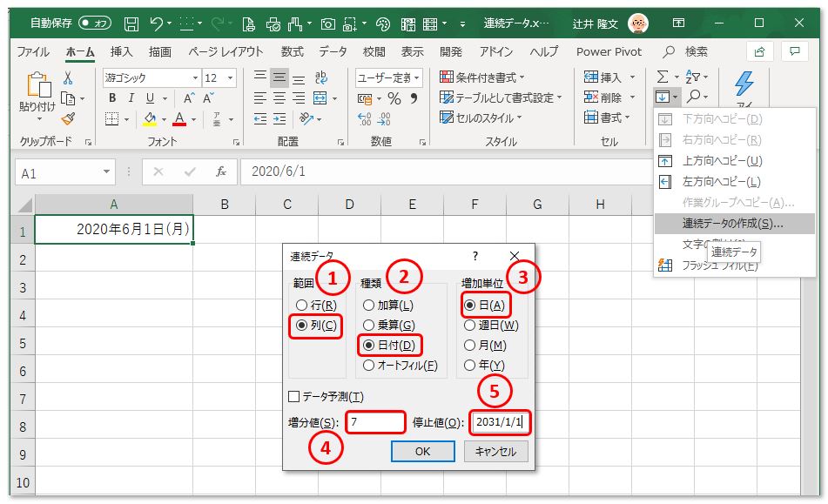Click the Find and Select magnifier icon

coord(694,97)
